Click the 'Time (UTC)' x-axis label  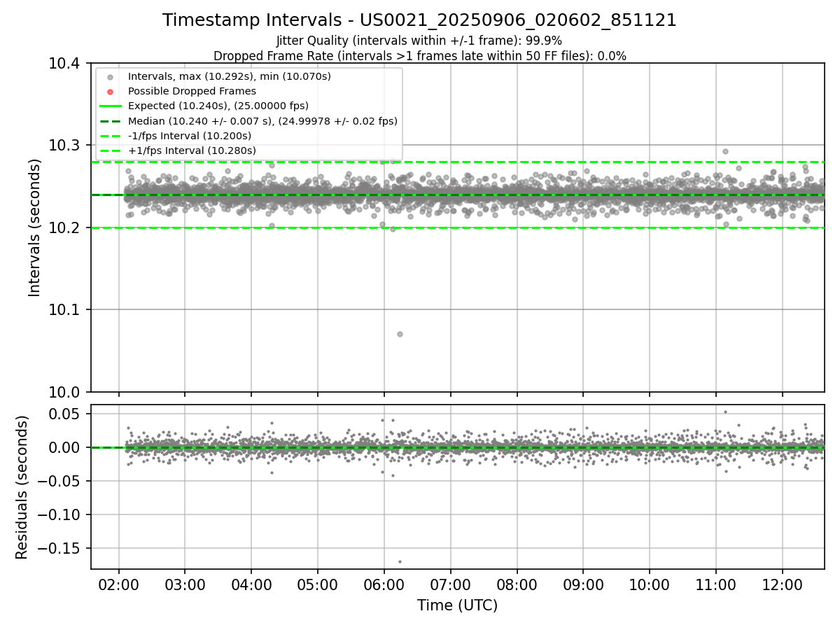[457, 605]
